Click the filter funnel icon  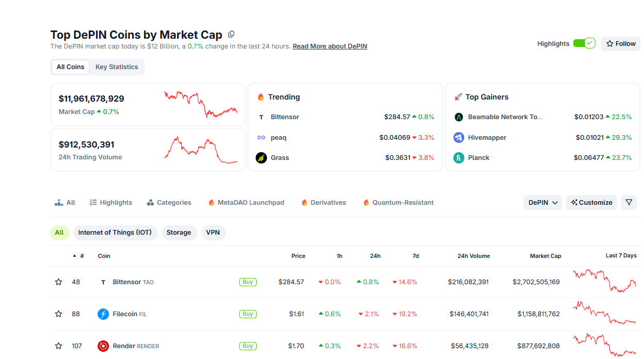(629, 203)
